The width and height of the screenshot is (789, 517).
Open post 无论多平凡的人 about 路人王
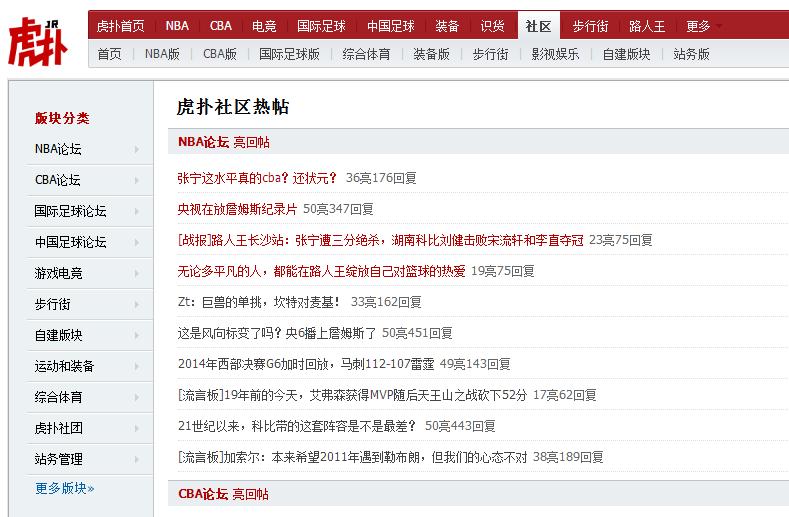[x=321, y=271]
